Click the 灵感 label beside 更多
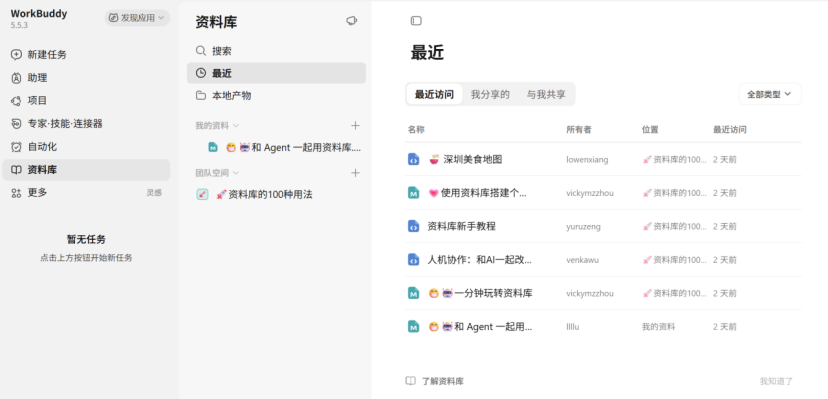This screenshot has width=828, height=399. click(x=154, y=193)
